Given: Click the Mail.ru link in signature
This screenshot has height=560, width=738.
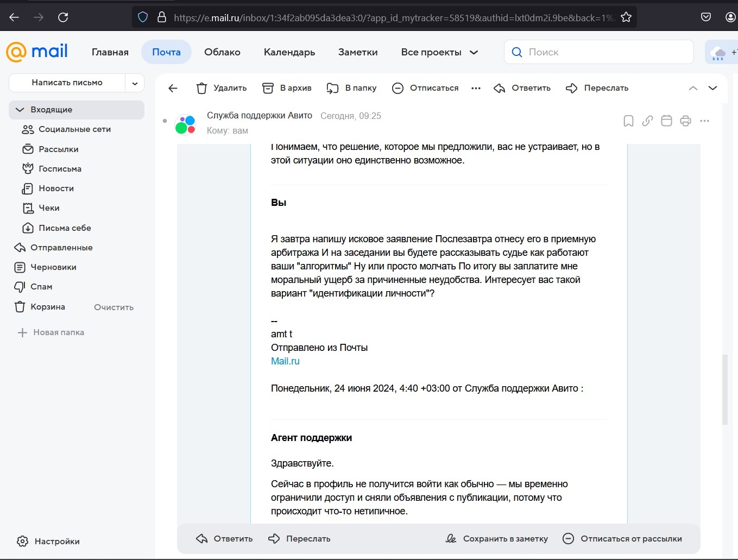Looking at the screenshot, I should coord(285,361).
